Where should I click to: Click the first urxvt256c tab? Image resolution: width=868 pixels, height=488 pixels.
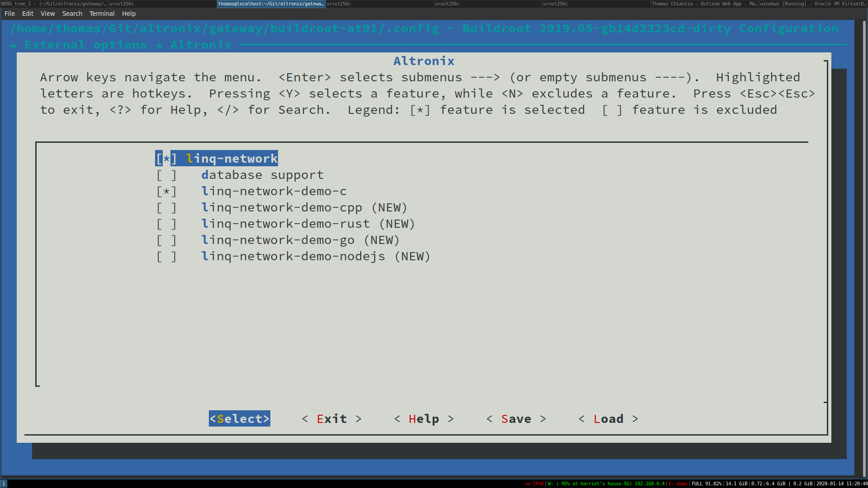[x=163, y=4]
